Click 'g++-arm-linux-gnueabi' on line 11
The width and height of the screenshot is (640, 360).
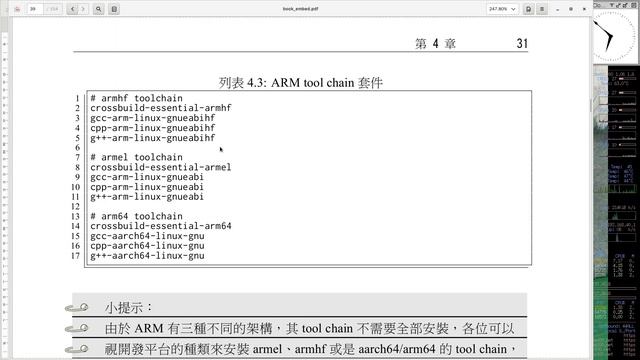(x=147, y=197)
